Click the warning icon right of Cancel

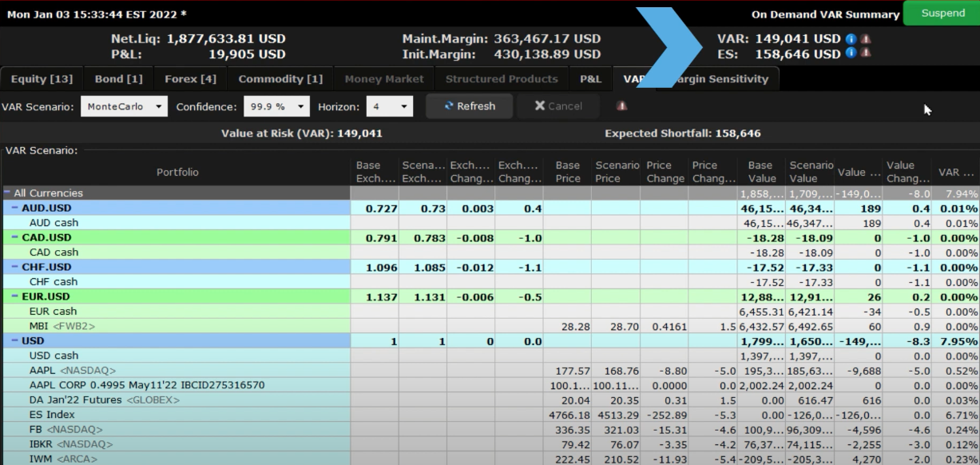(621, 106)
